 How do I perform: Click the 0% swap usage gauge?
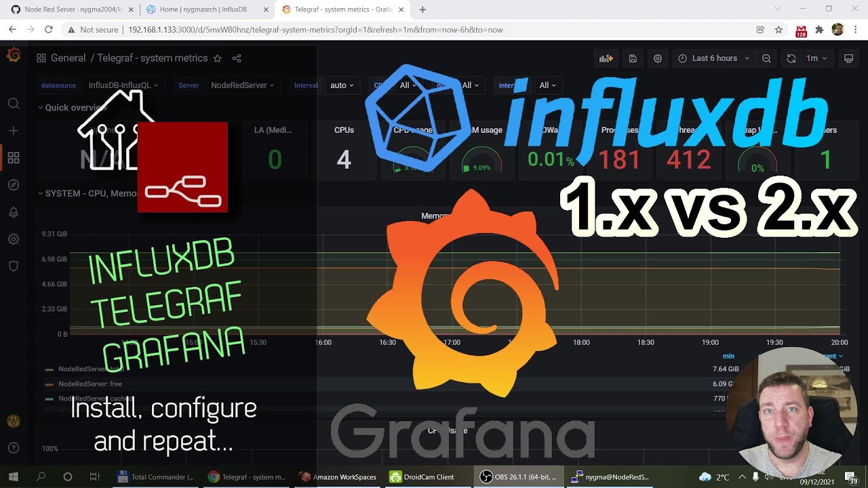pos(757,163)
